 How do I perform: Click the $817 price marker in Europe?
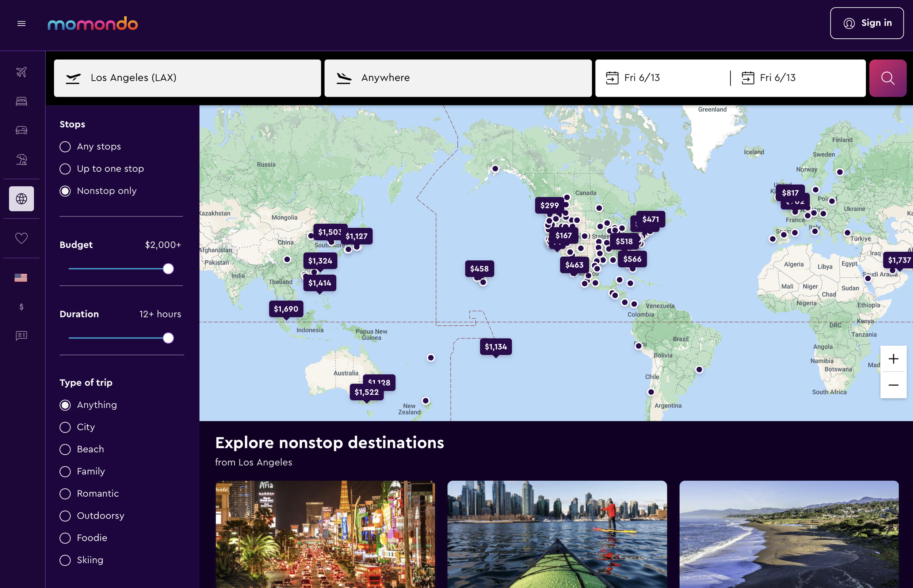(790, 193)
